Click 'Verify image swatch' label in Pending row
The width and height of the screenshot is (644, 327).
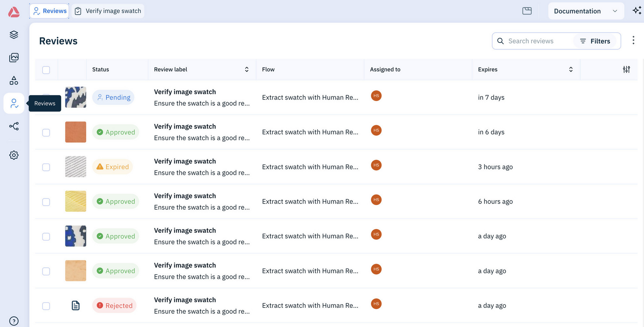(185, 92)
